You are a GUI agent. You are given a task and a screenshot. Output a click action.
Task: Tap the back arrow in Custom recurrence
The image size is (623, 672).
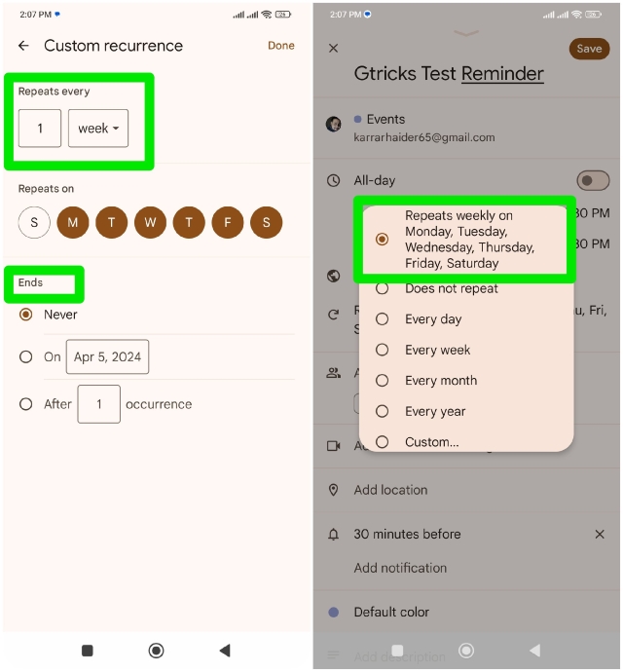click(24, 46)
